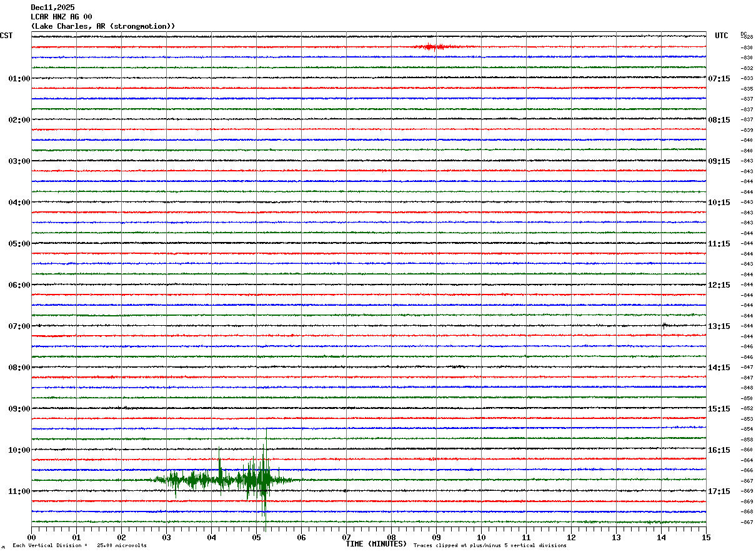Select the UTC timezone label
The height and width of the screenshot is (554, 756).
point(721,36)
